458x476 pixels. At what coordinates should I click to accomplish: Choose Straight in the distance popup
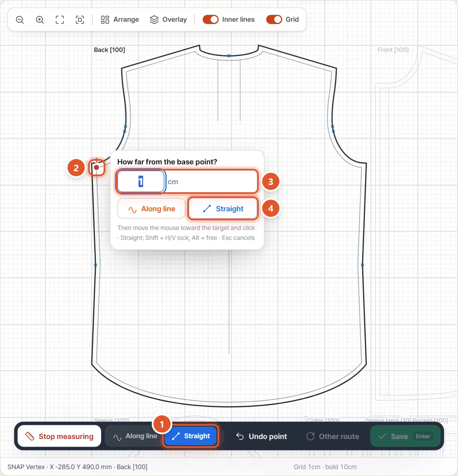click(223, 209)
